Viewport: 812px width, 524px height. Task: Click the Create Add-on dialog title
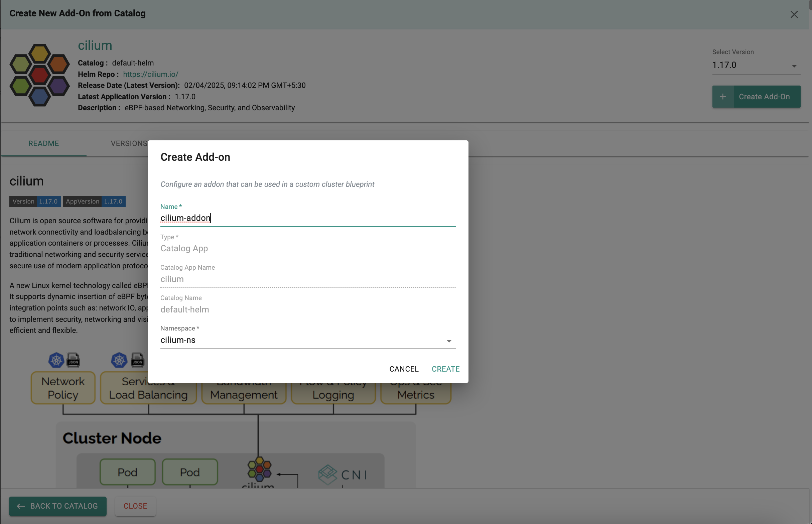(195, 157)
